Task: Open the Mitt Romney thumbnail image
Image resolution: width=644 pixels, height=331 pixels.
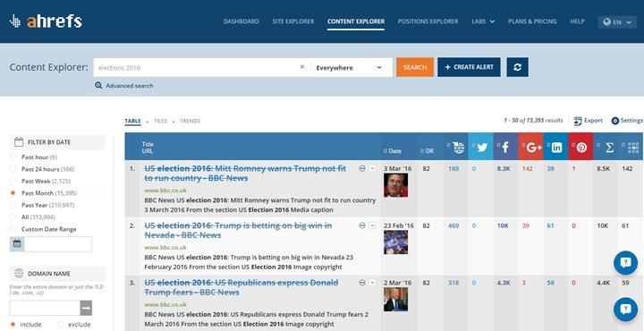Action: (396, 185)
